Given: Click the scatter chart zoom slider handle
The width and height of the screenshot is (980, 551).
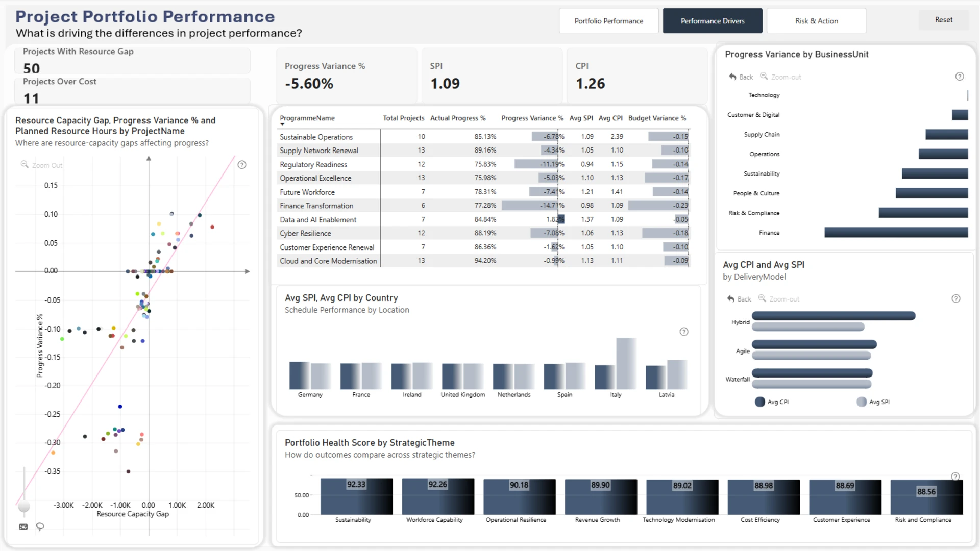Looking at the screenshot, I should click(24, 507).
